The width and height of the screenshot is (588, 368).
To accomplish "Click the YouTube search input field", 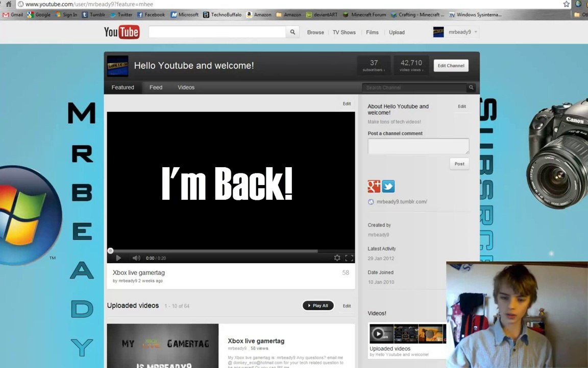I will (x=217, y=32).
